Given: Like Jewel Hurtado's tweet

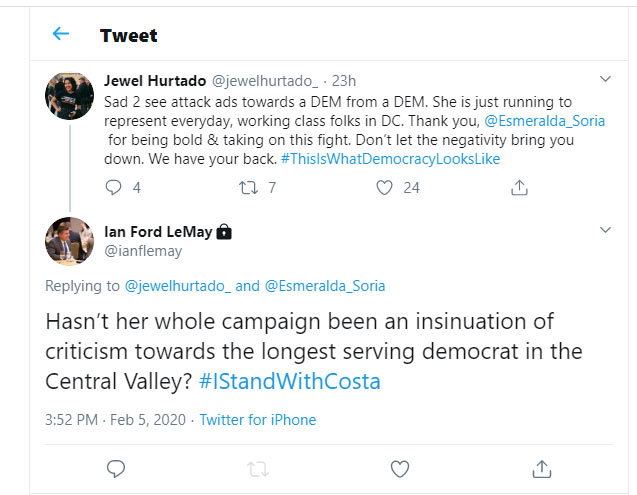Looking at the screenshot, I should tap(384, 187).
